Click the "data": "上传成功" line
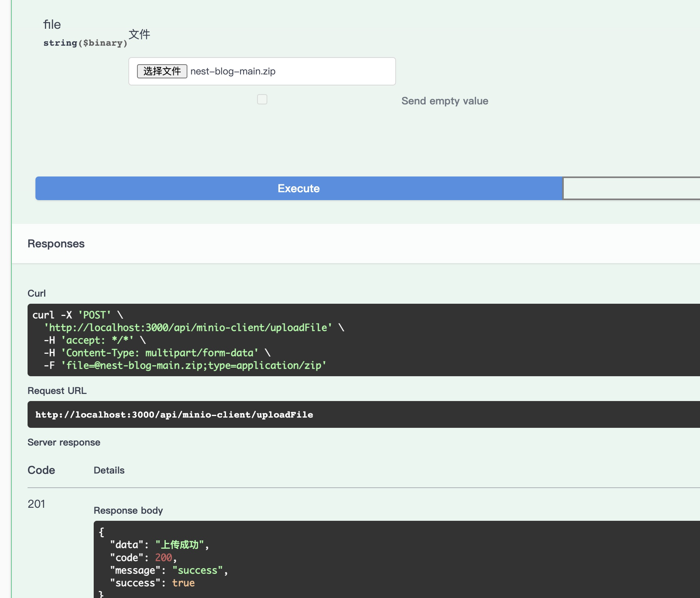 [x=159, y=545]
